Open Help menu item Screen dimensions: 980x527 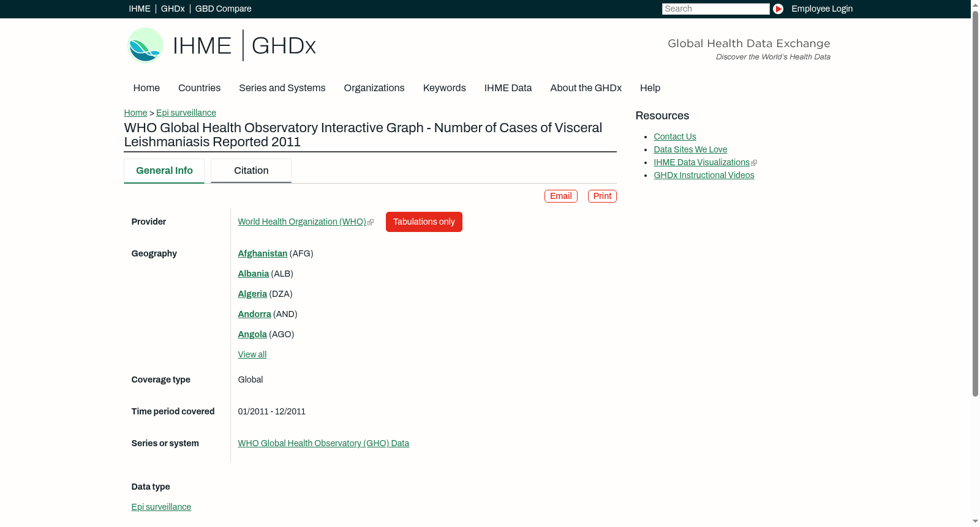[x=650, y=88]
